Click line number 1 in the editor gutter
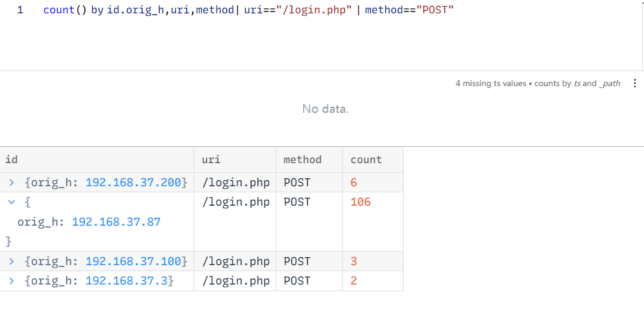 point(20,11)
